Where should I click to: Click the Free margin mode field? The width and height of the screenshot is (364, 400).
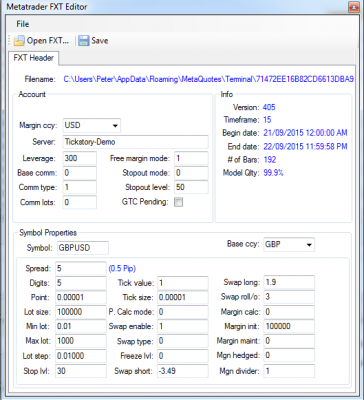pos(191,158)
